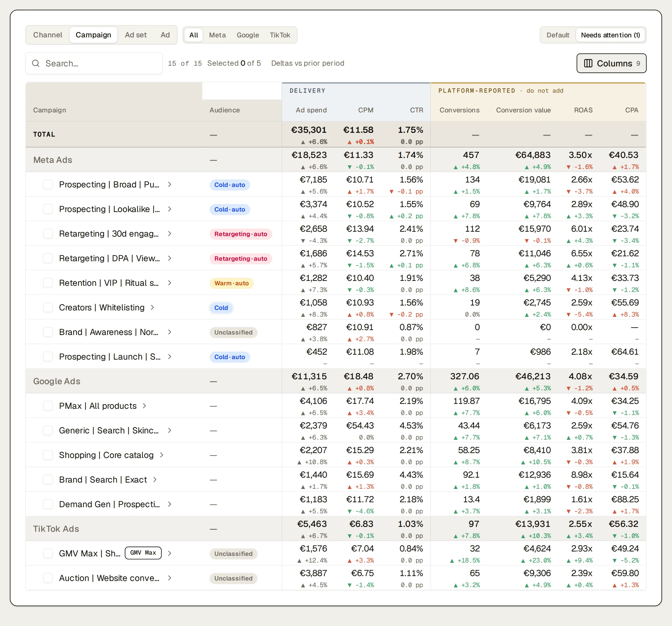
Task: Select the Default view
Action: point(558,35)
